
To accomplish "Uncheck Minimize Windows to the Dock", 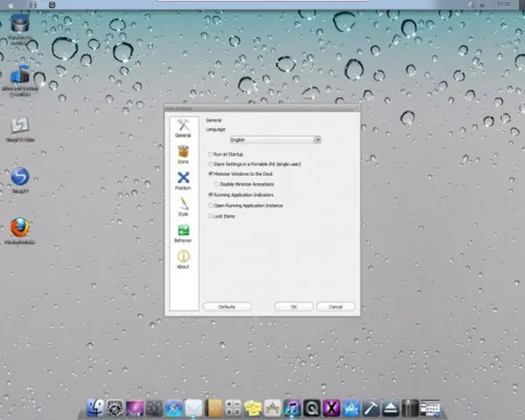I will click(209, 174).
